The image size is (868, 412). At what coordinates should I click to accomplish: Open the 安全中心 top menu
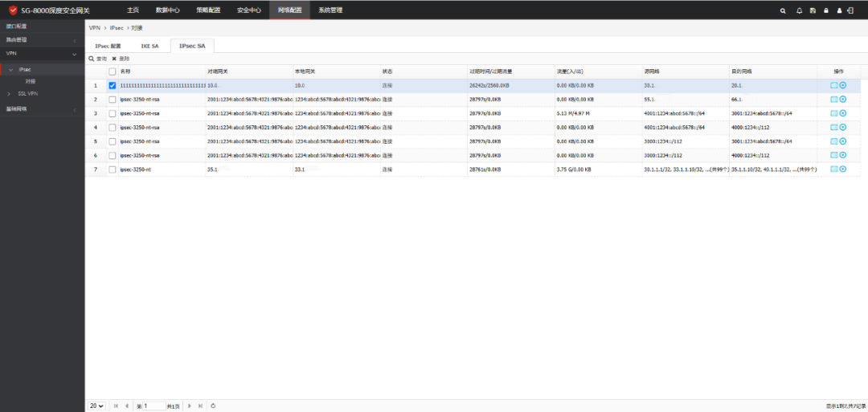point(249,10)
